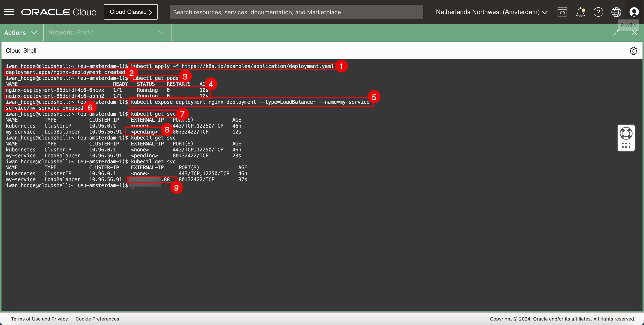
Task: Open Cloud Shell settings gear
Action: point(633,51)
